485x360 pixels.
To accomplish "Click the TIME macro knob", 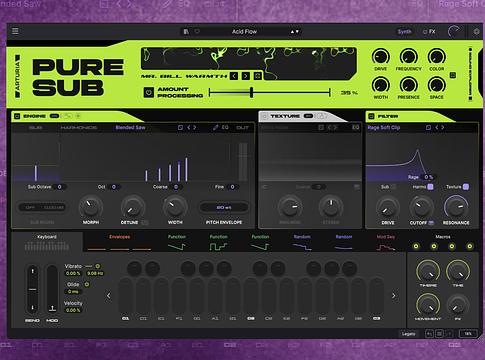I will [x=458, y=271].
